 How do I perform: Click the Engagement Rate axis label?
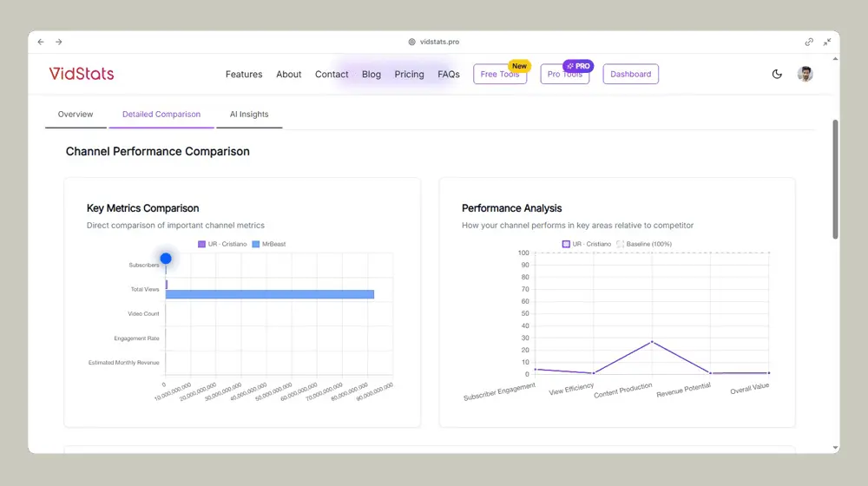137,338
